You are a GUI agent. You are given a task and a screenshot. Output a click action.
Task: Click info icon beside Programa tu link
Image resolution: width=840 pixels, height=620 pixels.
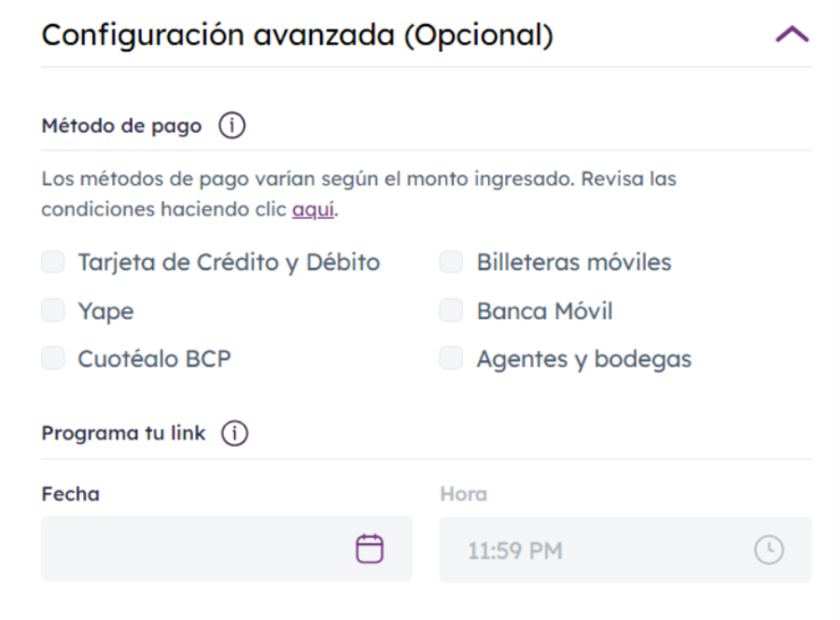click(234, 433)
